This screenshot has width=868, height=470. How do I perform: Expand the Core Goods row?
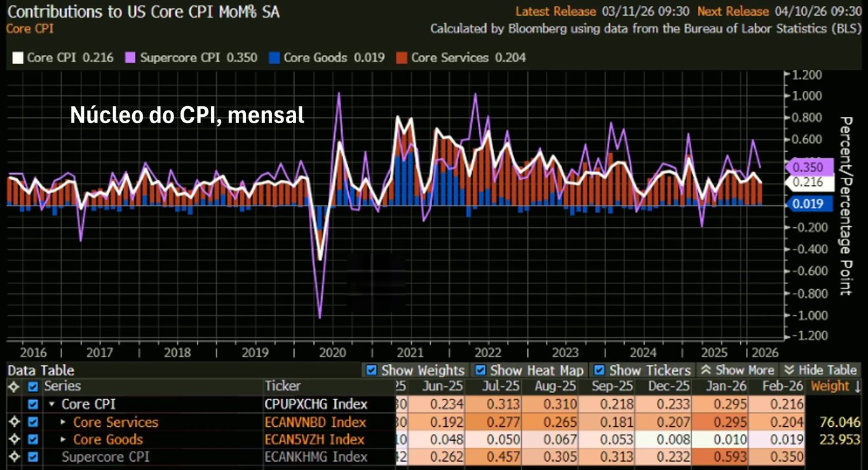(x=64, y=440)
